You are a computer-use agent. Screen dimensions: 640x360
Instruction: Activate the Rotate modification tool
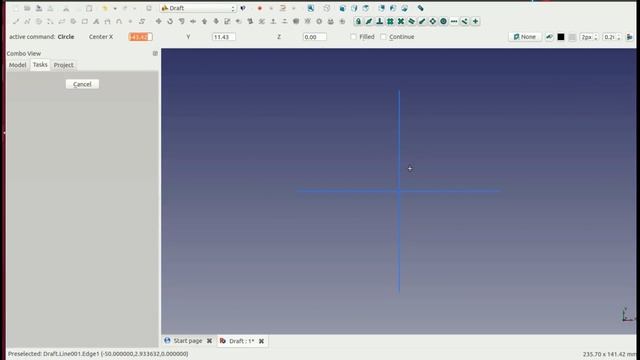(170, 21)
